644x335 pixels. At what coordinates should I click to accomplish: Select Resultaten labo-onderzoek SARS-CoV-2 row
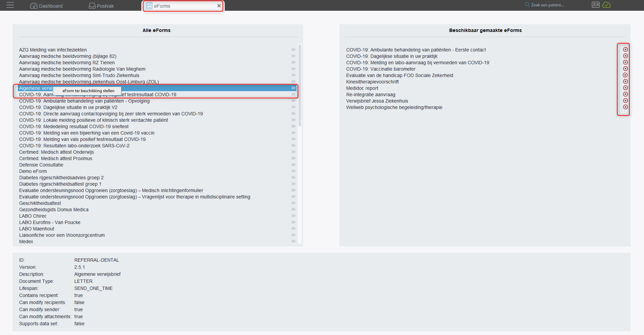tap(157, 146)
